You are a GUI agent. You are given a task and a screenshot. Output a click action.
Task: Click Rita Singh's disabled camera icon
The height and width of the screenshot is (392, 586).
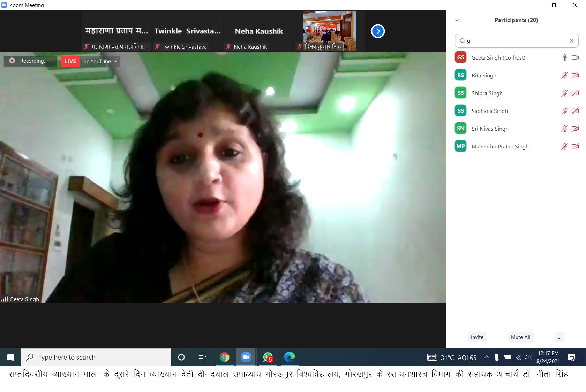(575, 75)
